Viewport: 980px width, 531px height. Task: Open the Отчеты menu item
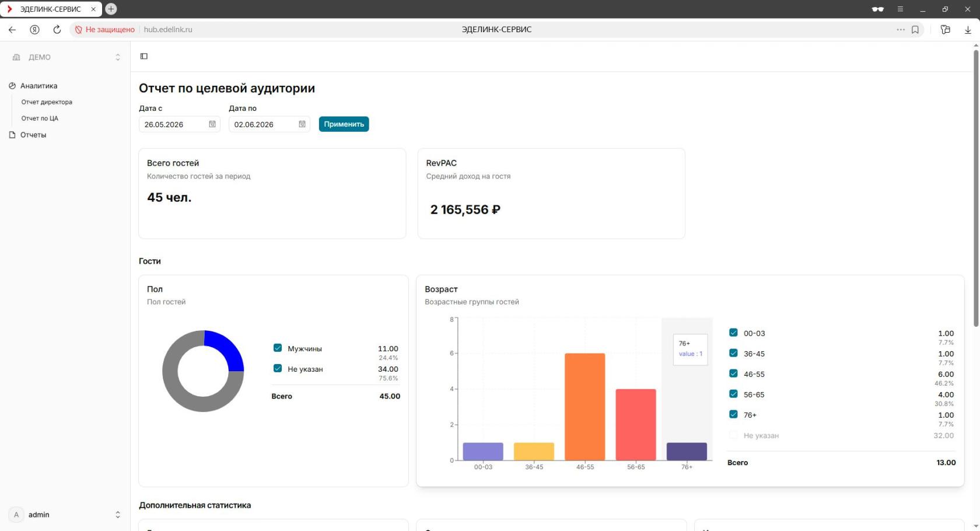point(33,135)
